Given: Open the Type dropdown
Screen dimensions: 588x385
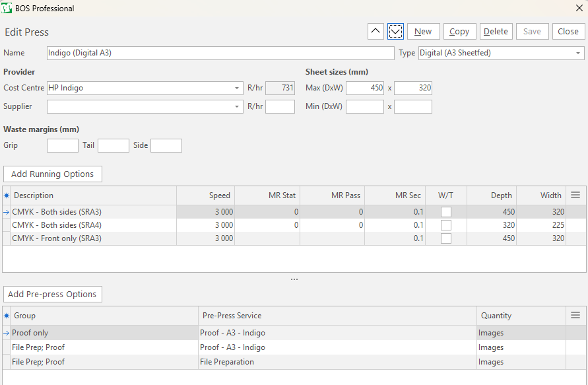Looking at the screenshot, I should (578, 53).
